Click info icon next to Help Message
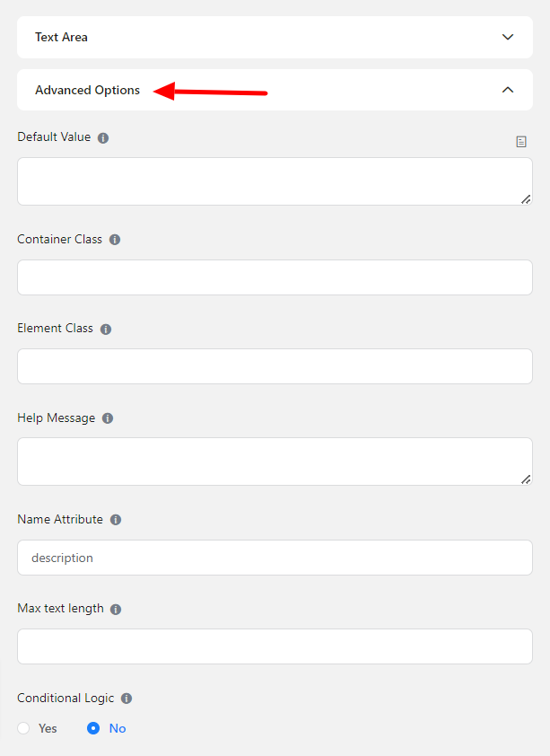The width and height of the screenshot is (550, 756). 108,418
